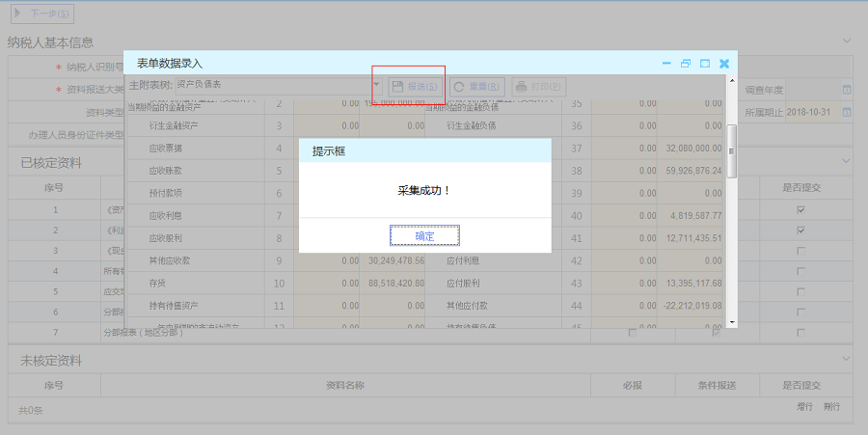Click the cell value 4,819,587.77

[695, 216]
